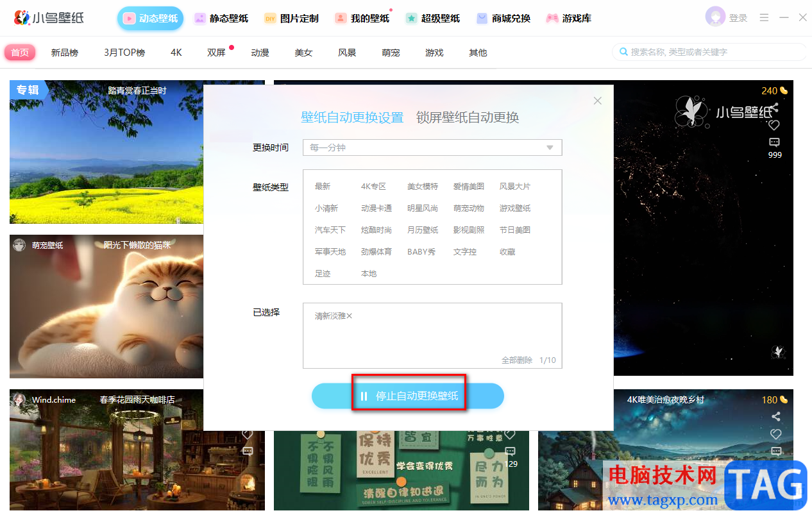This screenshot has height=513, width=812.
Task: Choose the 劲爆体育 wallpaper type
Action: pos(376,252)
